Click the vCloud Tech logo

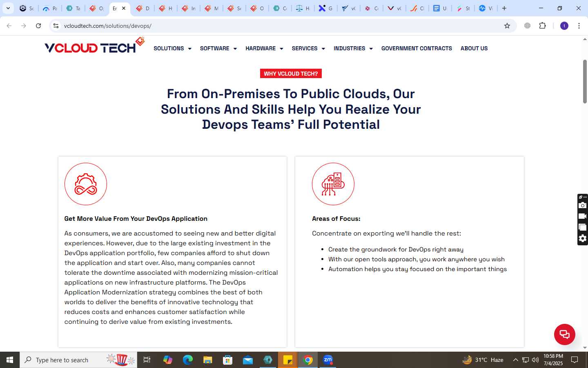coord(94,46)
